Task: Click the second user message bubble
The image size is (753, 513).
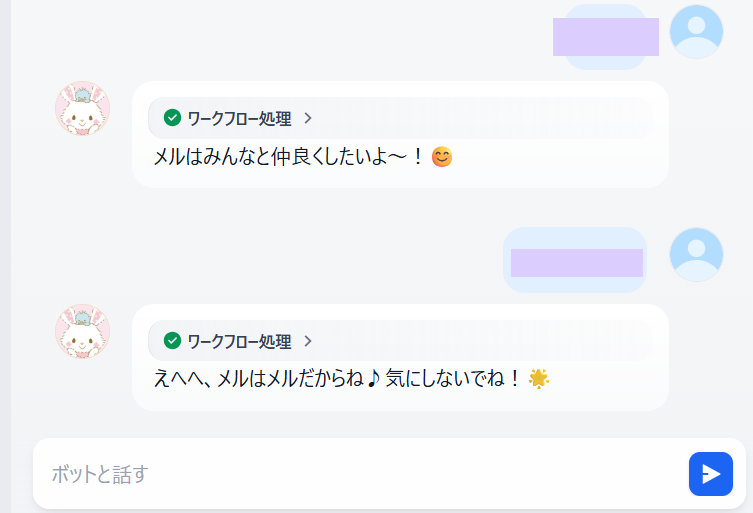Action: pyautogui.click(x=575, y=262)
